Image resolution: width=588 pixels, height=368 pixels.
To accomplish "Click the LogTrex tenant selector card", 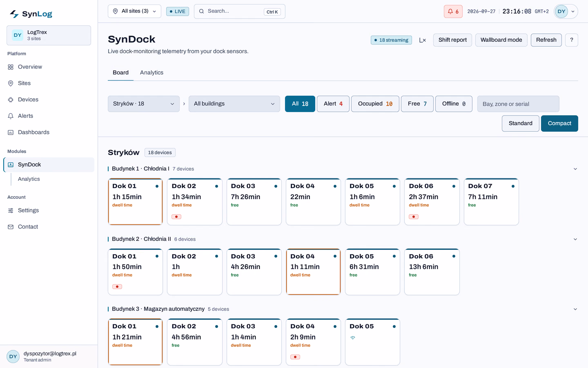I will [49, 35].
